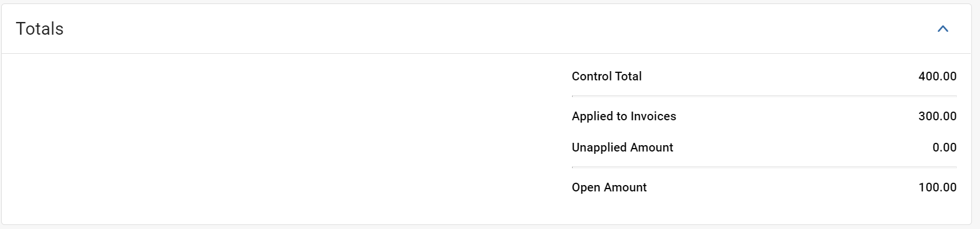
Task: Click the gap between Applied to Invoices and 300.00
Action: [797, 116]
